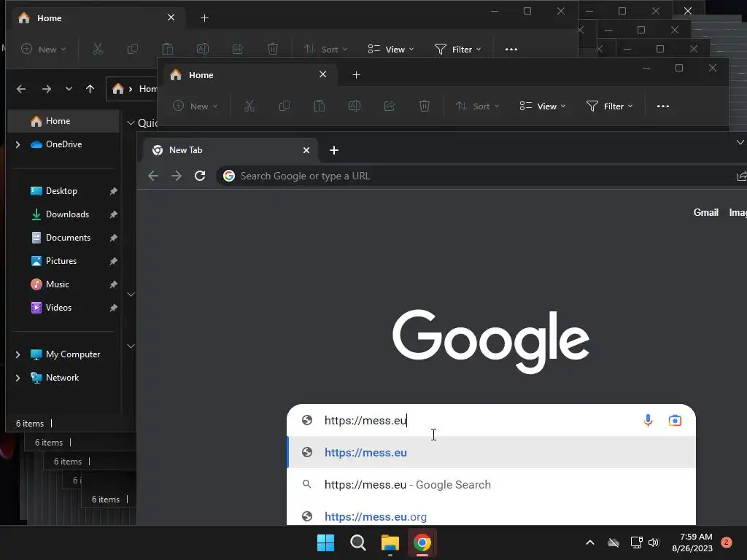Click Cut icon in back Explorer window
The height and width of the screenshot is (560, 747).
coord(97,49)
